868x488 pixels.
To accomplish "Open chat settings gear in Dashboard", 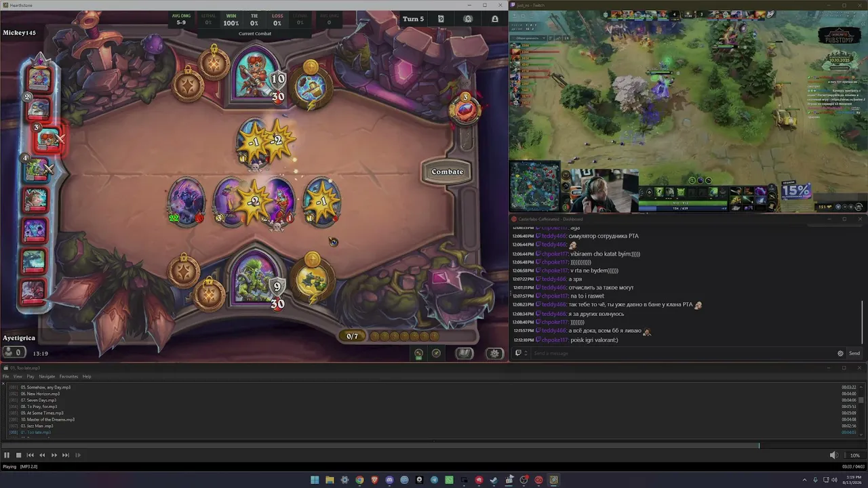I will (841, 353).
